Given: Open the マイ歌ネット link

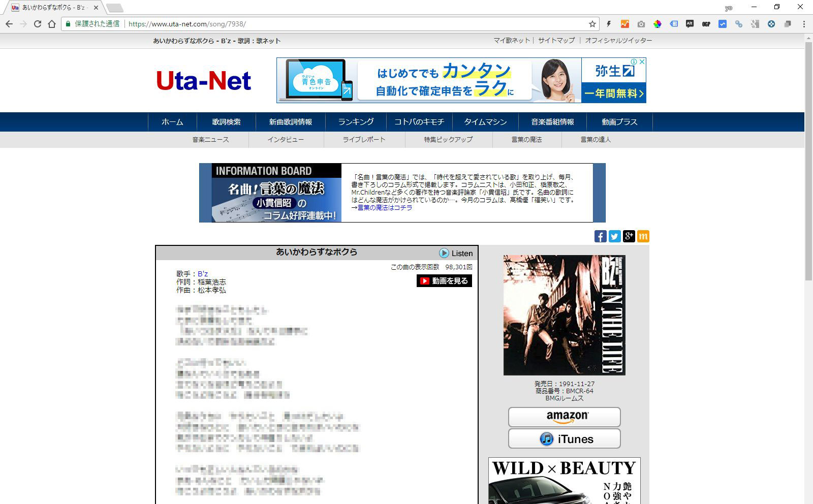Looking at the screenshot, I should point(512,41).
